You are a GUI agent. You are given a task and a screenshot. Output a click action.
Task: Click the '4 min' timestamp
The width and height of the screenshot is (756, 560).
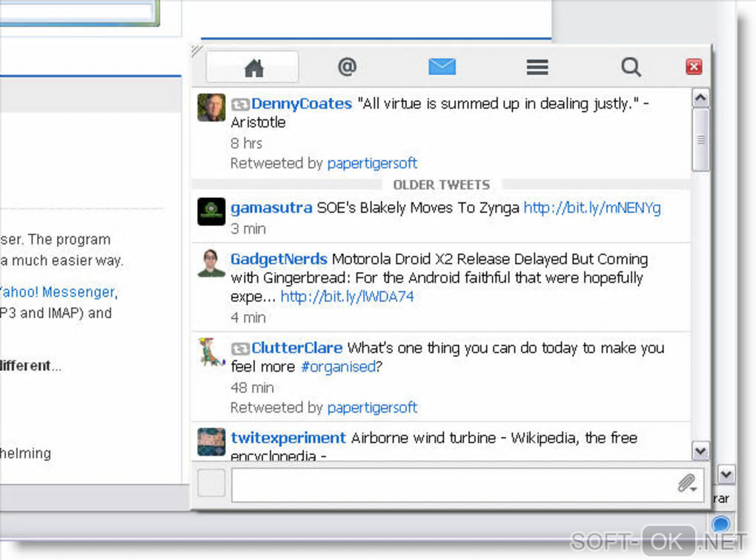pos(248,318)
